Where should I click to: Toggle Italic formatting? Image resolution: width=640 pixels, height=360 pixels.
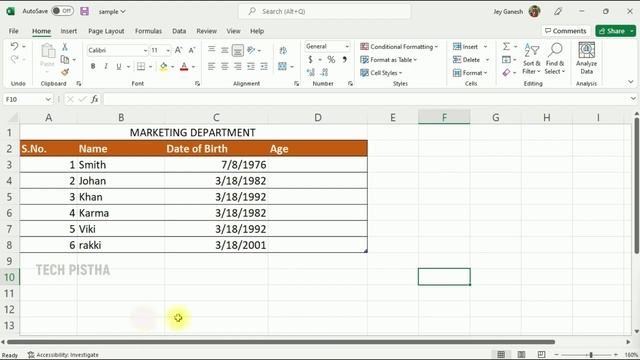coord(106,66)
